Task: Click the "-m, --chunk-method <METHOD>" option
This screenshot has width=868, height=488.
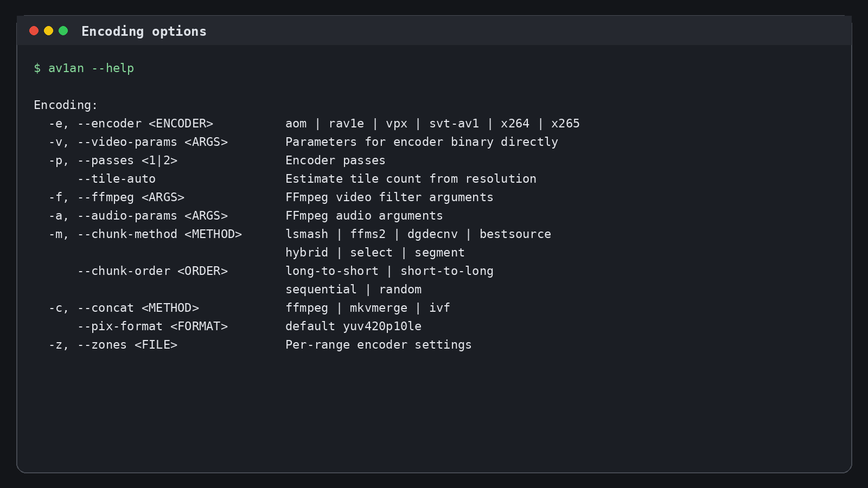Action: point(145,234)
